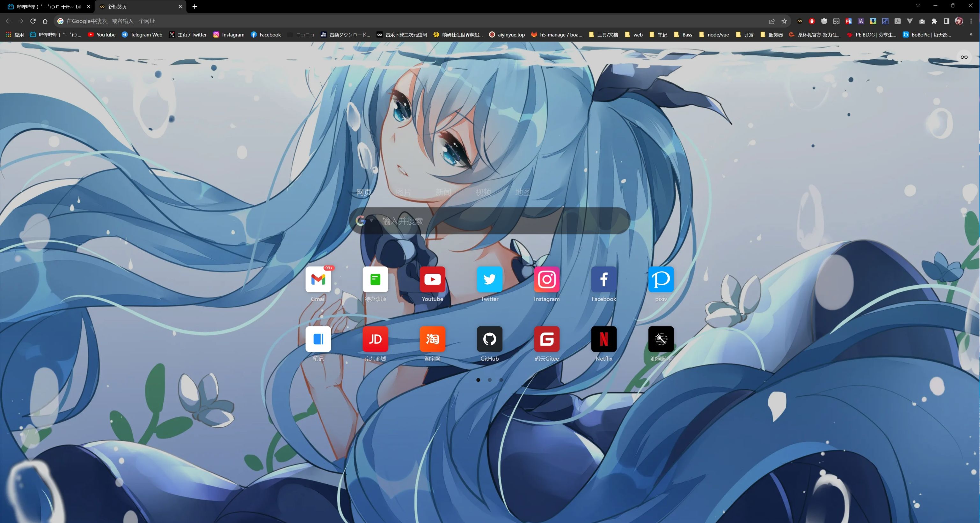Image resolution: width=980 pixels, height=523 pixels.
Task: Open the user profile avatar
Action: coord(959,21)
